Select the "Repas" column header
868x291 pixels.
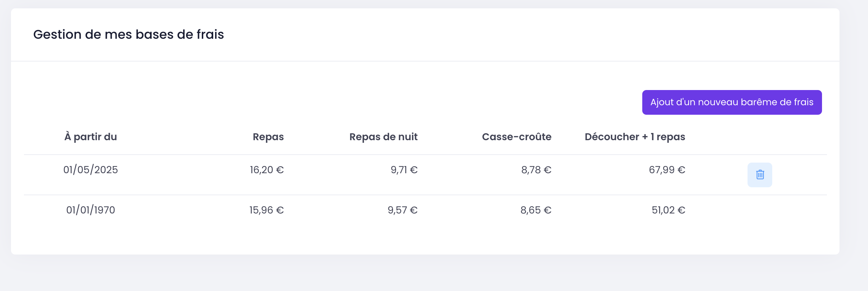(x=268, y=137)
